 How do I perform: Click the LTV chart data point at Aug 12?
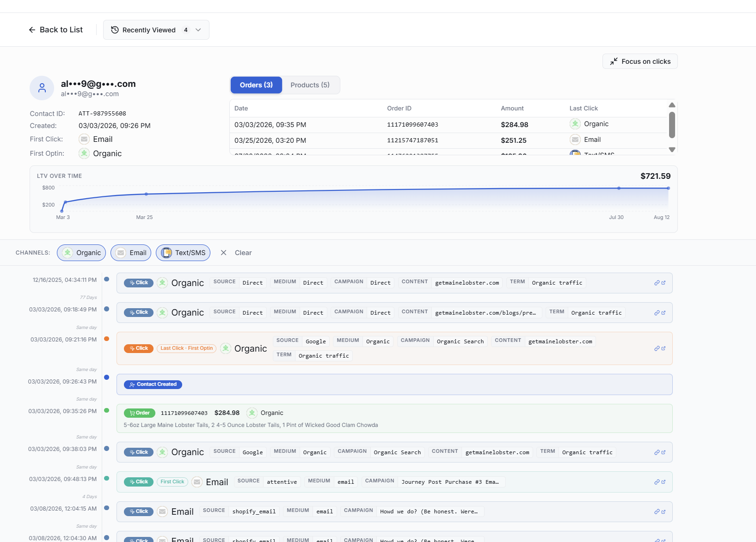pos(669,188)
